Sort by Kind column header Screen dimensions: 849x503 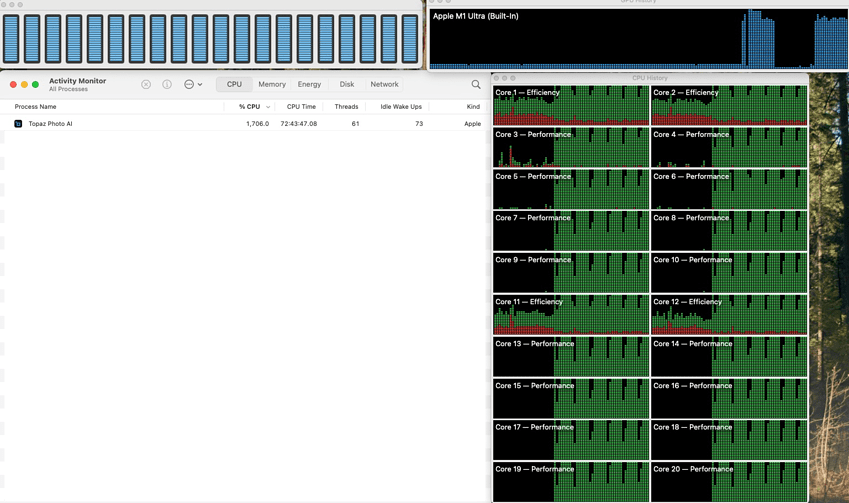[473, 107]
